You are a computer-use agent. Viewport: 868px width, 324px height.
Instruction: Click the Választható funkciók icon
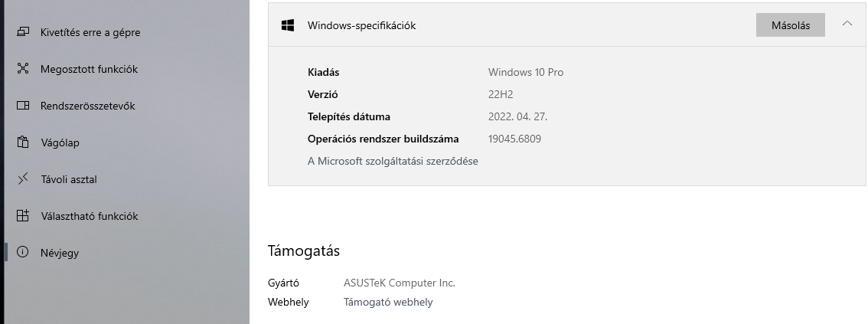coord(23,216)
